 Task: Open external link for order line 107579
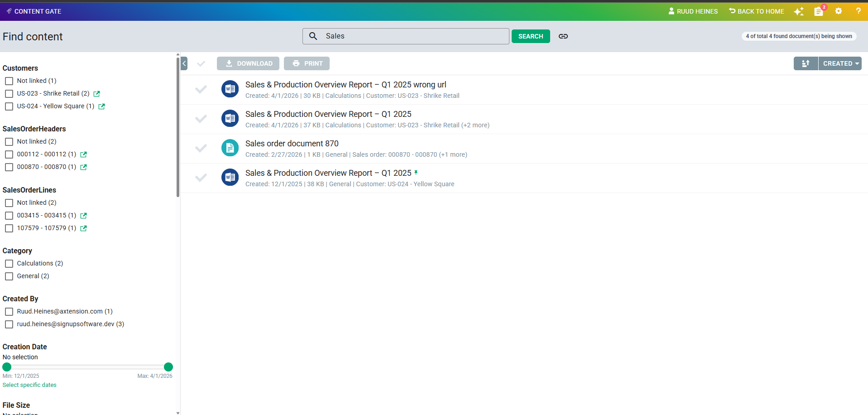click(84, 228)
